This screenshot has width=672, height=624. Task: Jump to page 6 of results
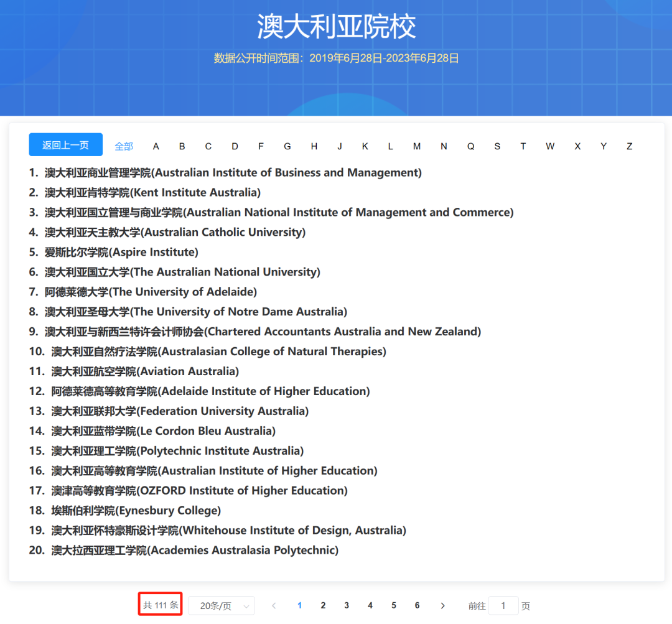[x=417, y=605]
